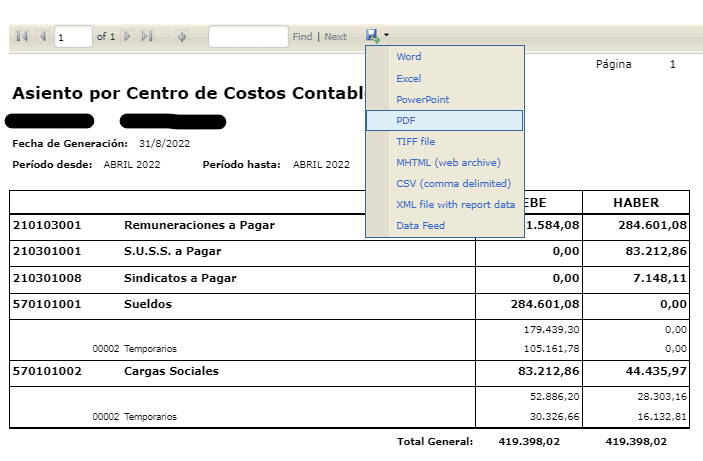Click the Find link
This screenshot has width=703, height=461.
[302, 37]
